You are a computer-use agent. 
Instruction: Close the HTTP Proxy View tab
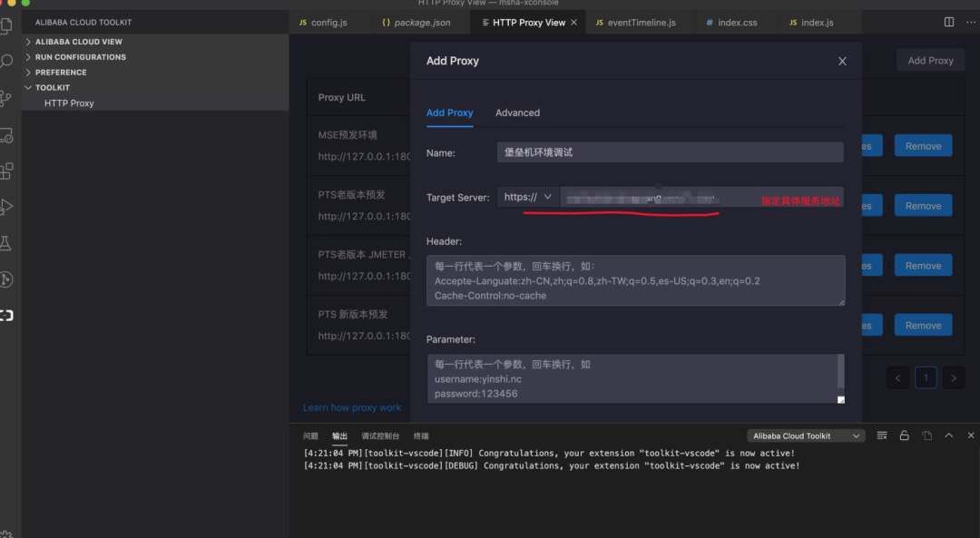tap(573, 23)
